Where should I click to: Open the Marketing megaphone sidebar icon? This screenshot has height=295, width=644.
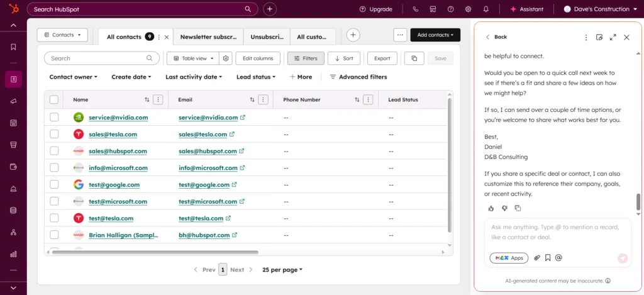[13, 101]
